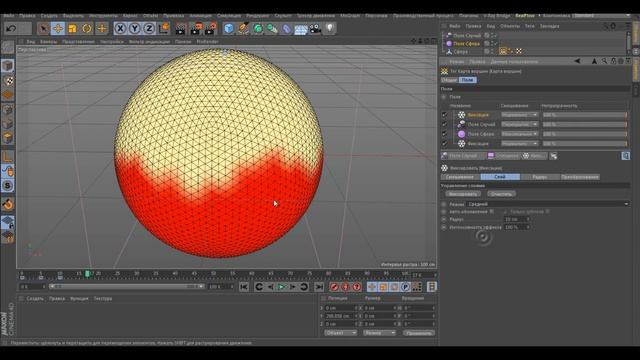Viewport: 640px width, 360px height.
Task: Click the coordinate system icon
Action: (164, 29)
